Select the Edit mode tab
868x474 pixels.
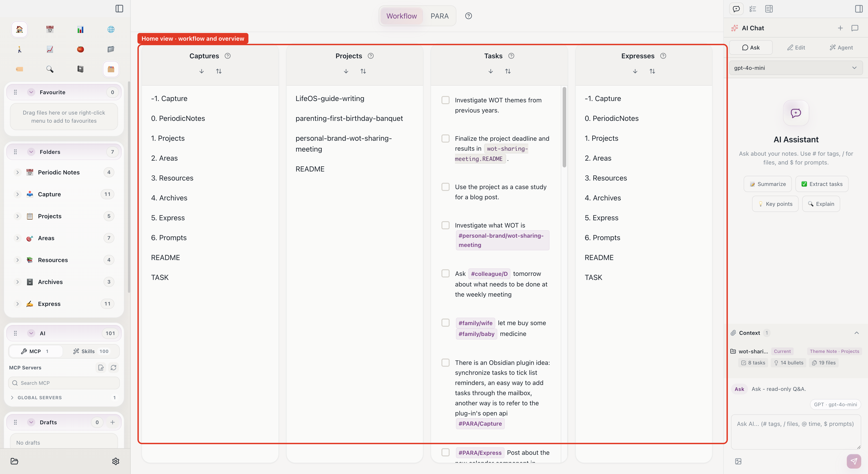[796, 47]
